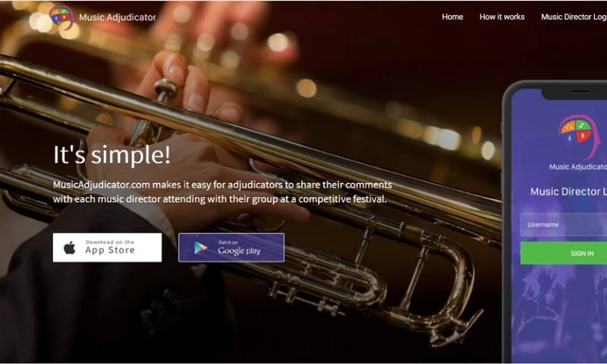The height and width of the screenshot is (364, 607).
Task: Click the Music Director Login heading on phone
Action: (568, 191)
